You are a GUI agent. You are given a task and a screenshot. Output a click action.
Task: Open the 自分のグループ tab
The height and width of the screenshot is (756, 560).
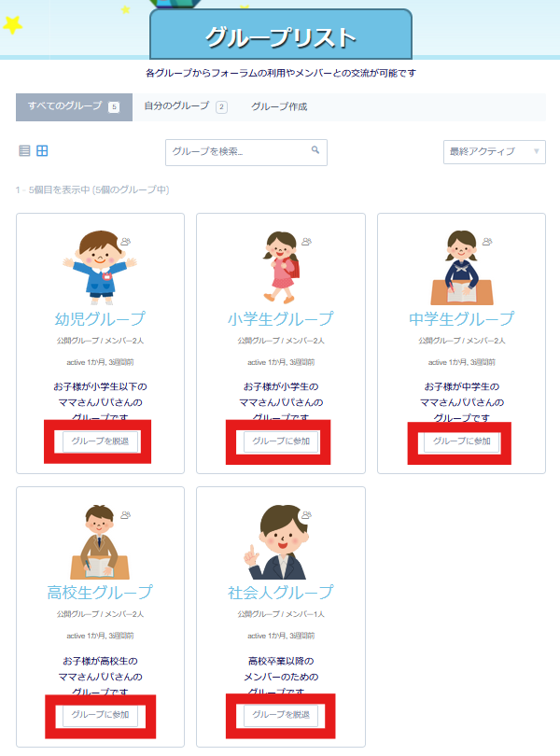point(185,106)
